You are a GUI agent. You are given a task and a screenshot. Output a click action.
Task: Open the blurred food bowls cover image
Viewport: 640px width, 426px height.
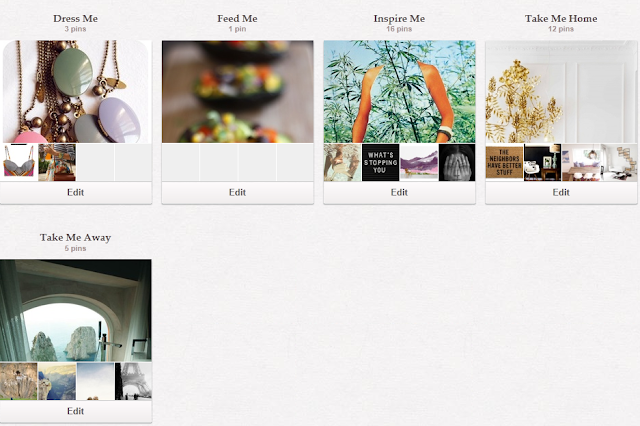point(238,91)
